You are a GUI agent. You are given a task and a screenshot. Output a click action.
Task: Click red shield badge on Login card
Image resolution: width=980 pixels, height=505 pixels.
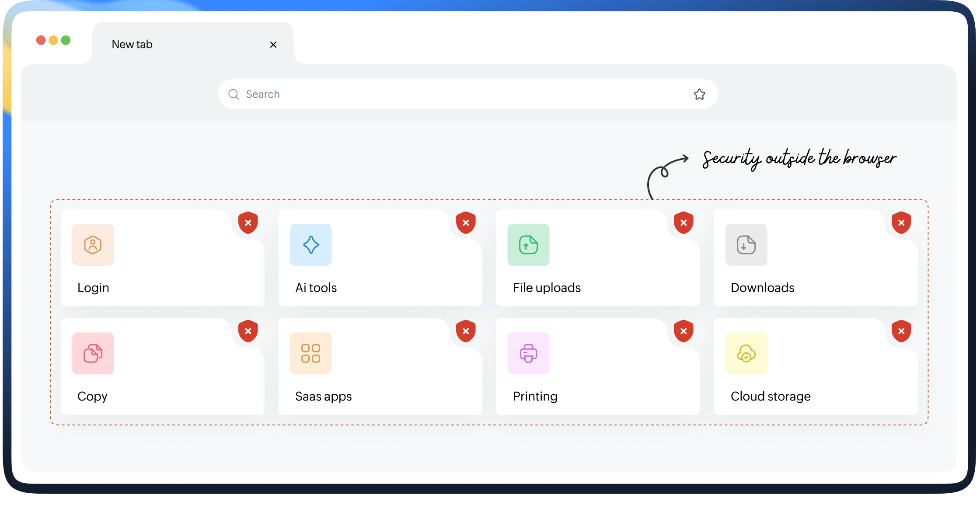point(248,223)
